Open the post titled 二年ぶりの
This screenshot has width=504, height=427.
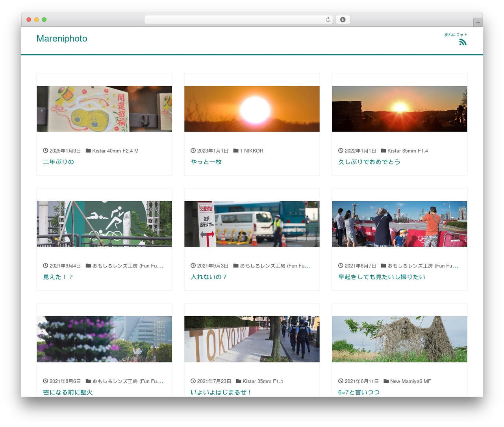[58, 162]
